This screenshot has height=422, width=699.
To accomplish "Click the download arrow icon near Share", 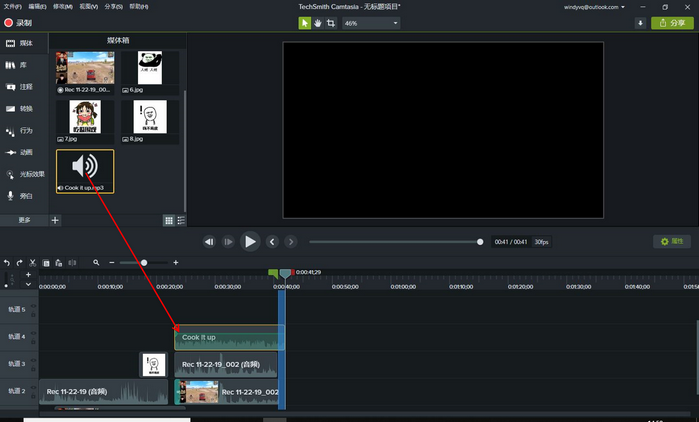I will point(640,22).
